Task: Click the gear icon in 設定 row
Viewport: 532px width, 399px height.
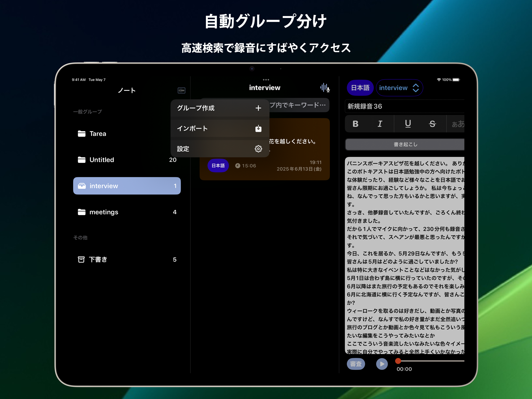Action: [x=258, y=149]
